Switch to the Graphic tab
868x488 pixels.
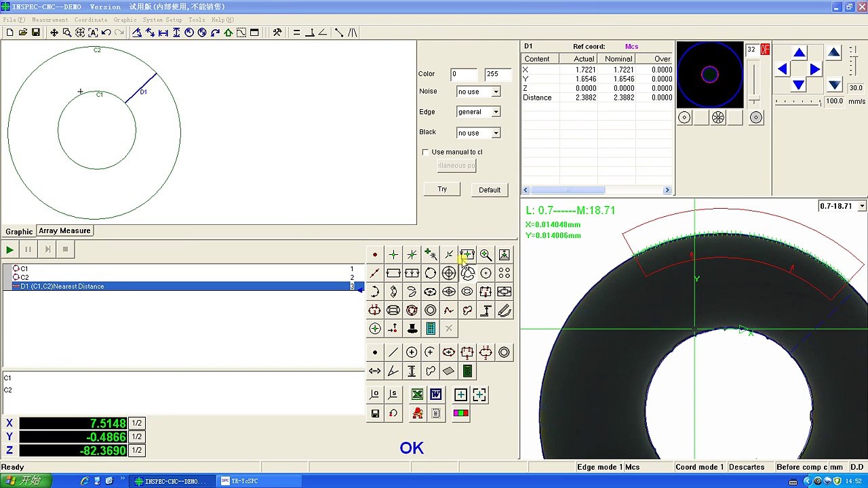coord(19,232)
